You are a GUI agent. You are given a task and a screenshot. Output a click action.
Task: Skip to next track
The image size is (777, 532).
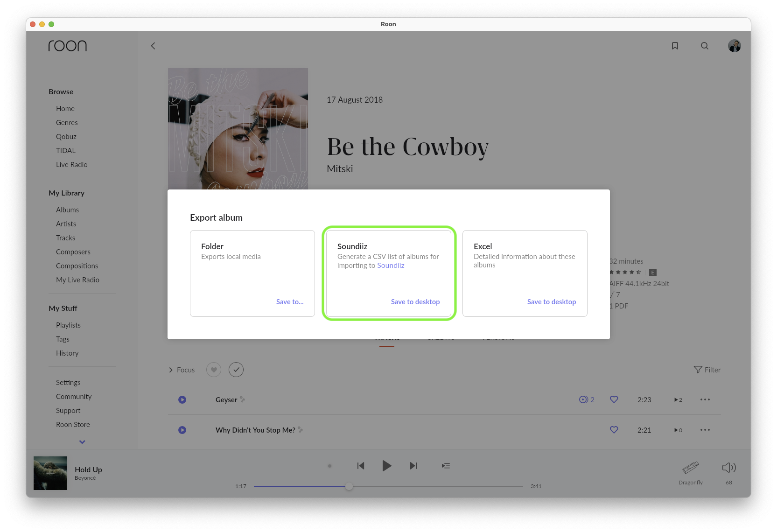click(x=413, y=466)
